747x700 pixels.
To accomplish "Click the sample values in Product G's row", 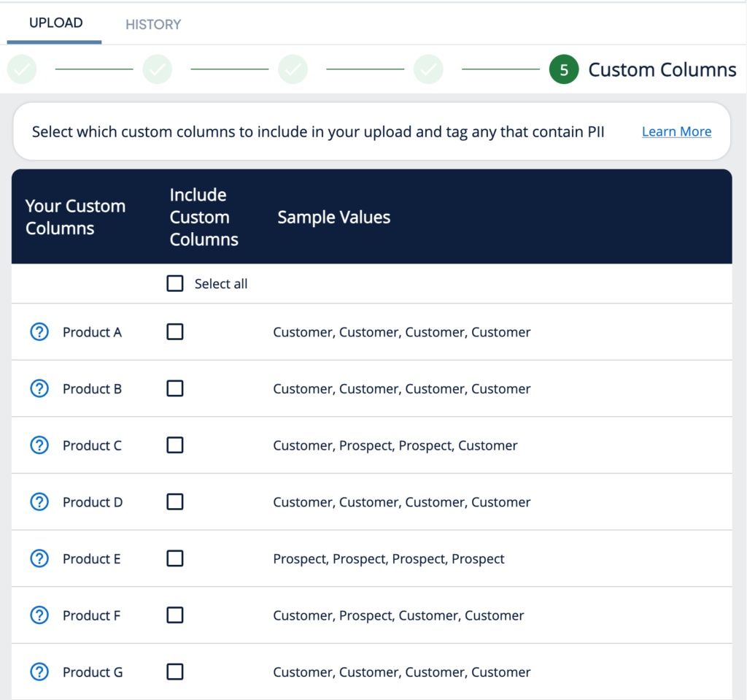I will pyautogui.click(x=402, y=672).
